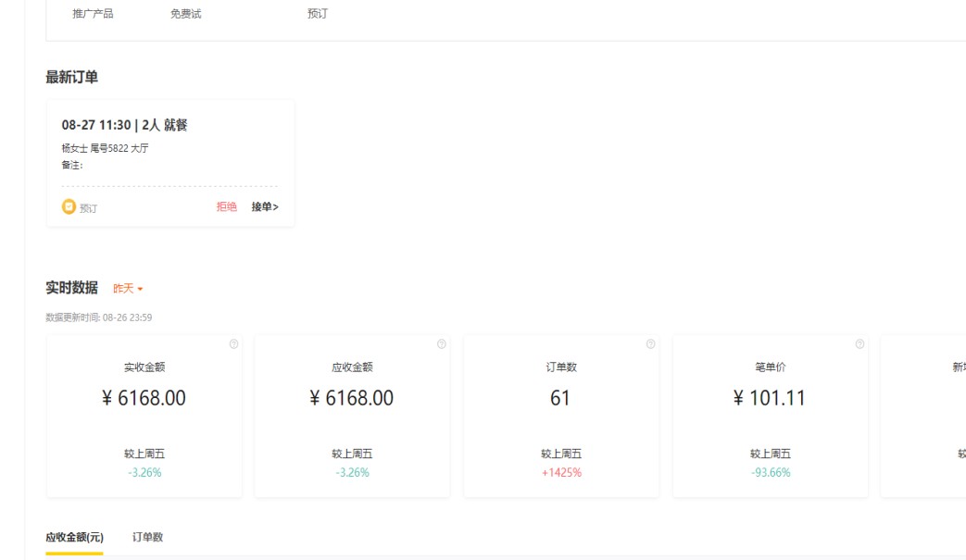Click help icon on 笔单价 card
Image resolution: width=966 pixels, height=560 pixels.
click(859, 344)
